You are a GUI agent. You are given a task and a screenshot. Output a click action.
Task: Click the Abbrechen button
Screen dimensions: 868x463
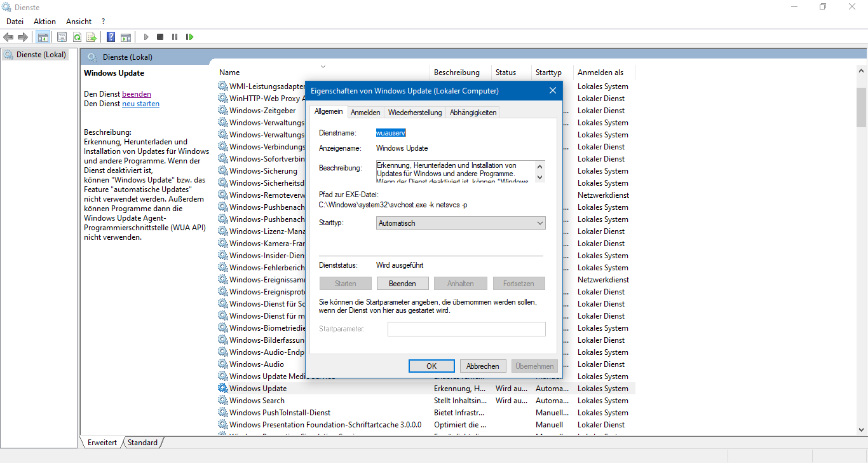[483, 366]
